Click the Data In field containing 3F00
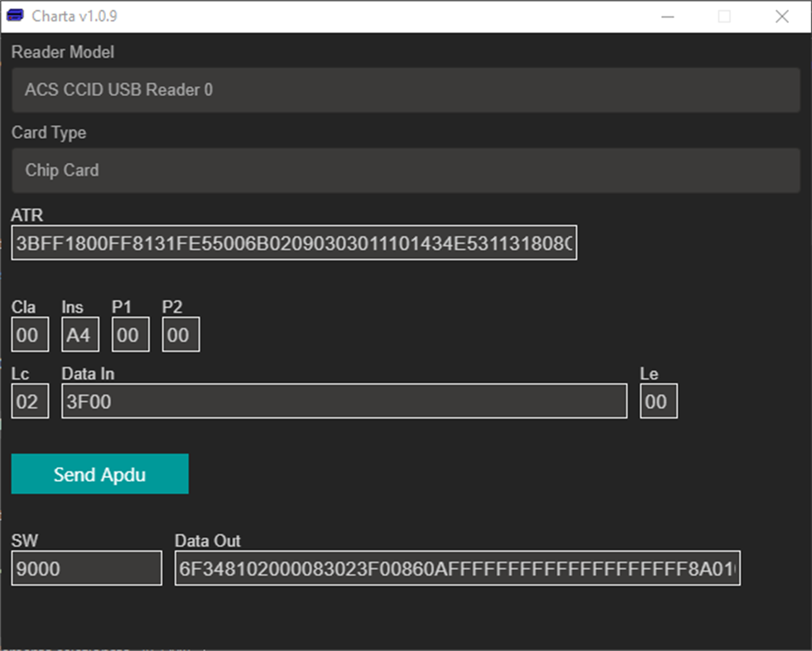This screenshot has height=651, width=812. (x=344, y=400)
